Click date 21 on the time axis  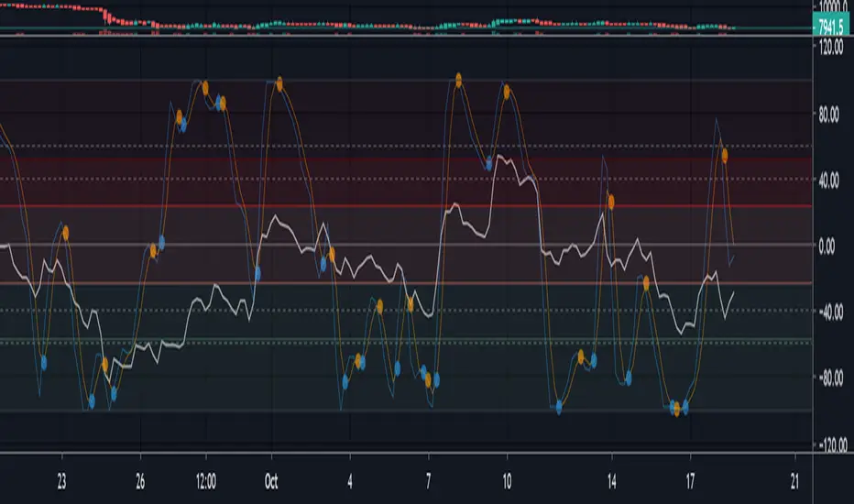794,477
